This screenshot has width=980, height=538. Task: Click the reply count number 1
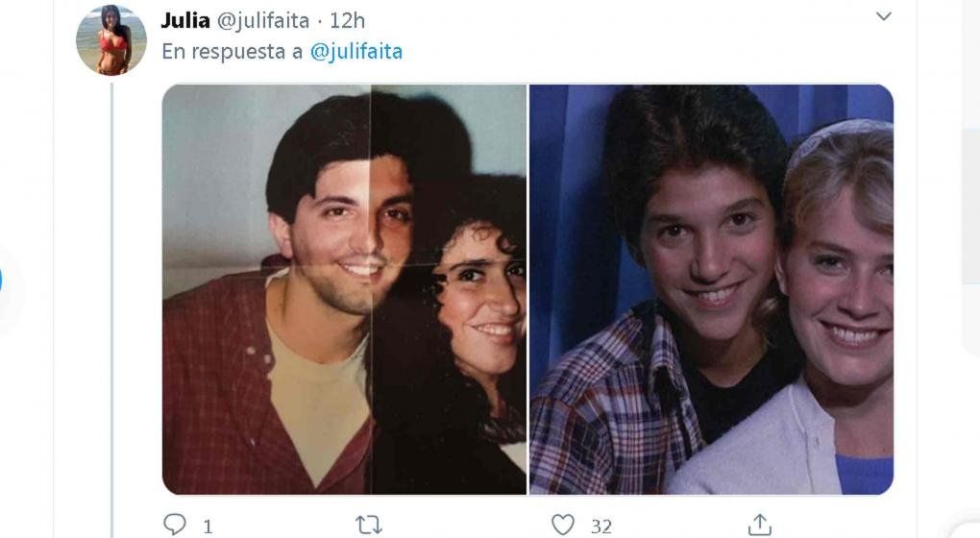(208, 526)
